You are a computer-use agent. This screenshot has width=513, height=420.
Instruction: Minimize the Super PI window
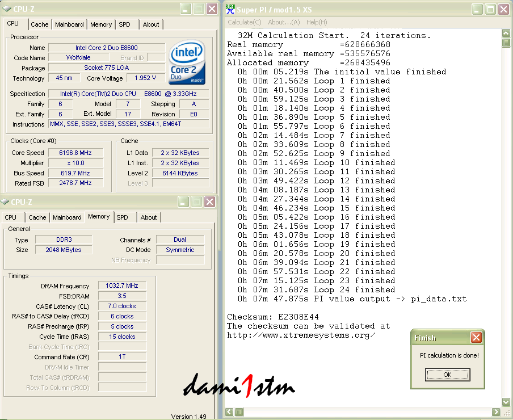(x=477, y=10)
